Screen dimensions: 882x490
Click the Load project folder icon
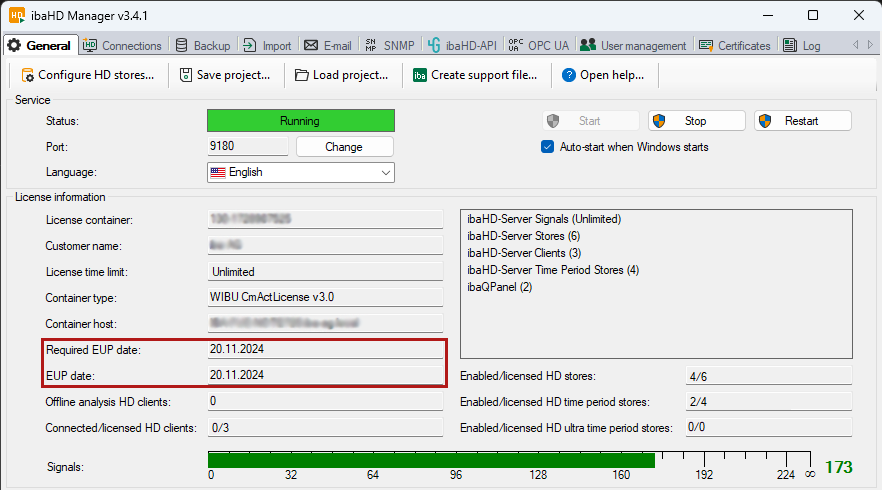click(302, 75)
